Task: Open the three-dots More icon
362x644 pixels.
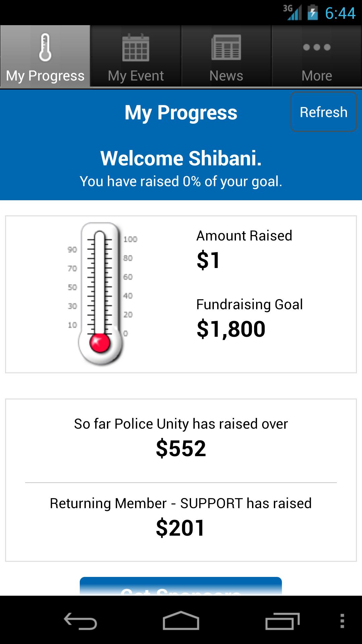Action: click(317, 47)
